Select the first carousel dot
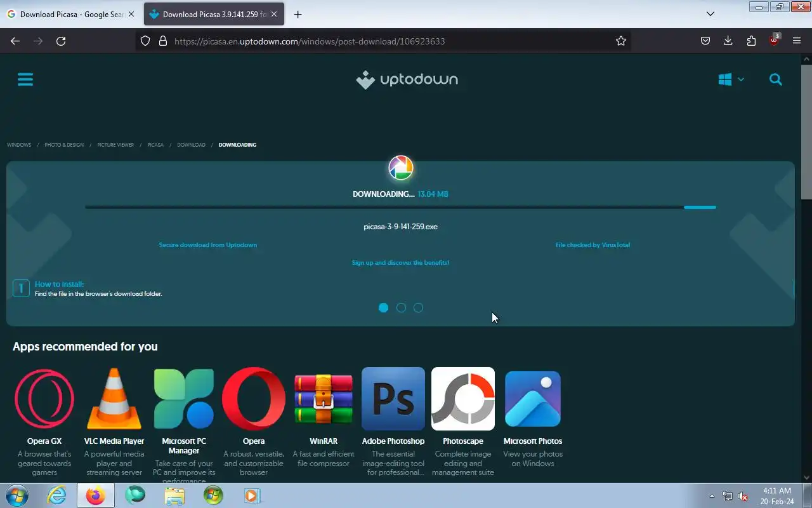This screenshot has height=508, width=812. (383, 308)
